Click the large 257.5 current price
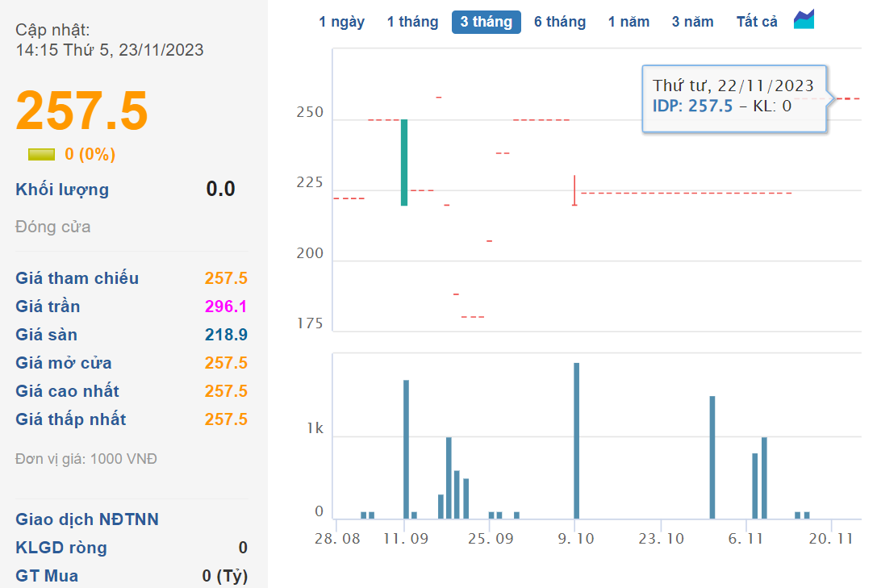The width and height of the screenshot is (877, 588). 82,111
